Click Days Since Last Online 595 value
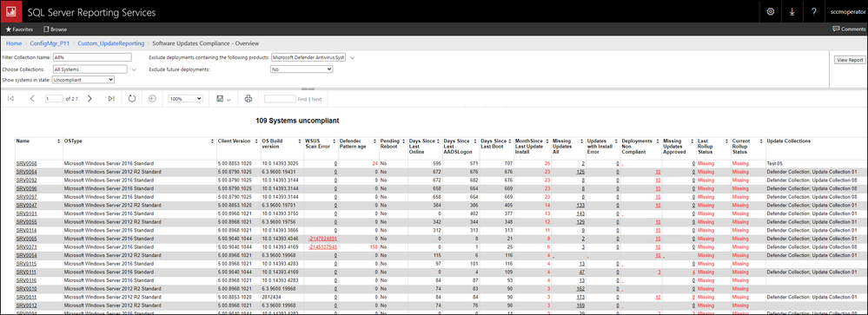 tap(438, 164)
